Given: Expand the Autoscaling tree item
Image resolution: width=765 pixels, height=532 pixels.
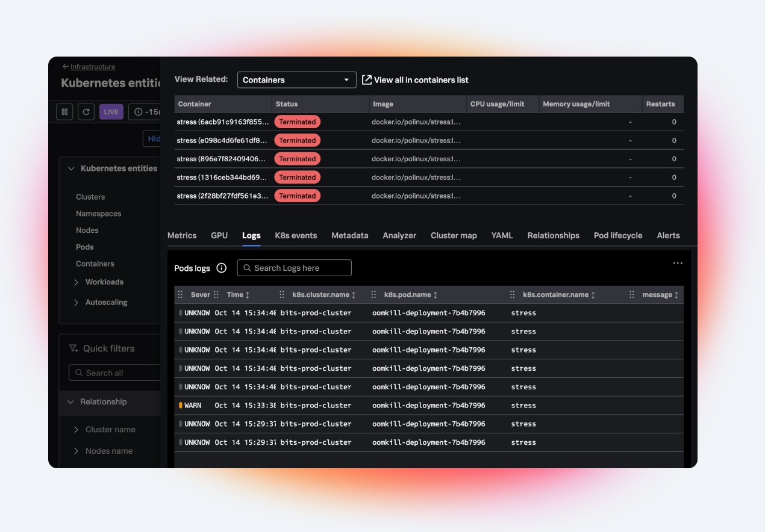Looking at the screenshot, I should tap(76, 303).
